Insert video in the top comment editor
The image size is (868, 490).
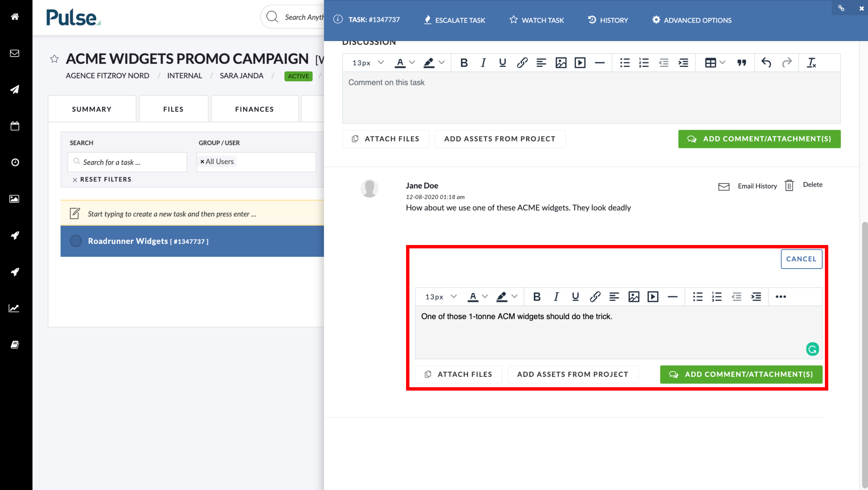[580, 63]
